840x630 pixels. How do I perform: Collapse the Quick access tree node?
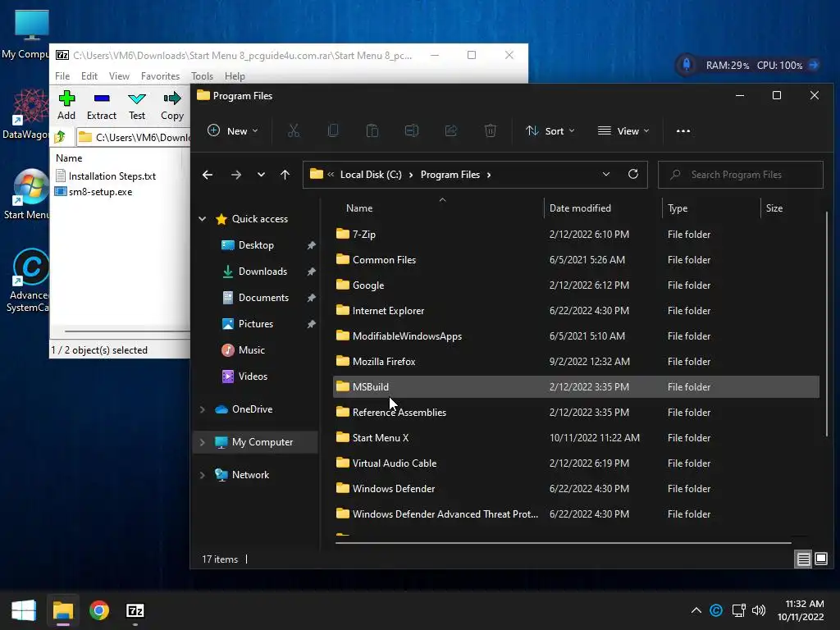pos(203,218)
